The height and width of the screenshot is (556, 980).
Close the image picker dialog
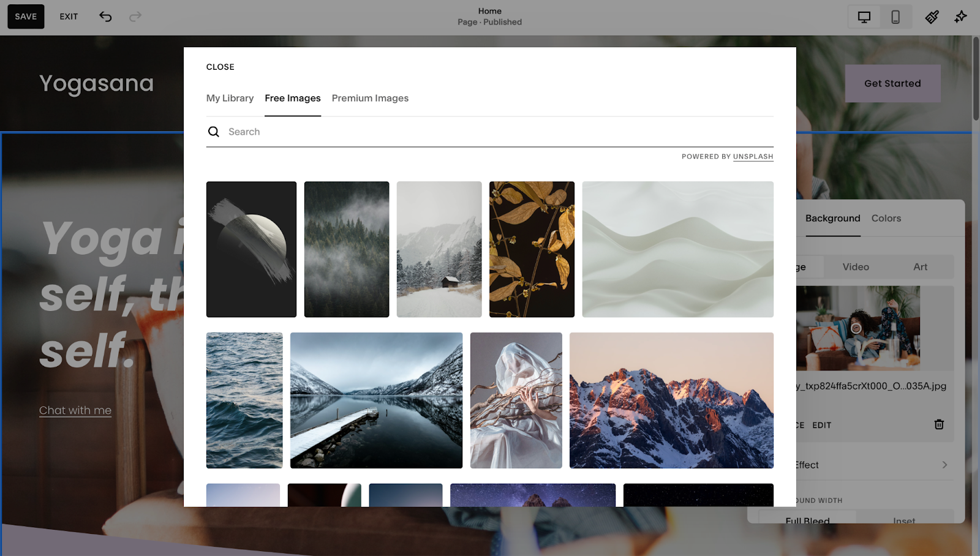coord(221,67)
